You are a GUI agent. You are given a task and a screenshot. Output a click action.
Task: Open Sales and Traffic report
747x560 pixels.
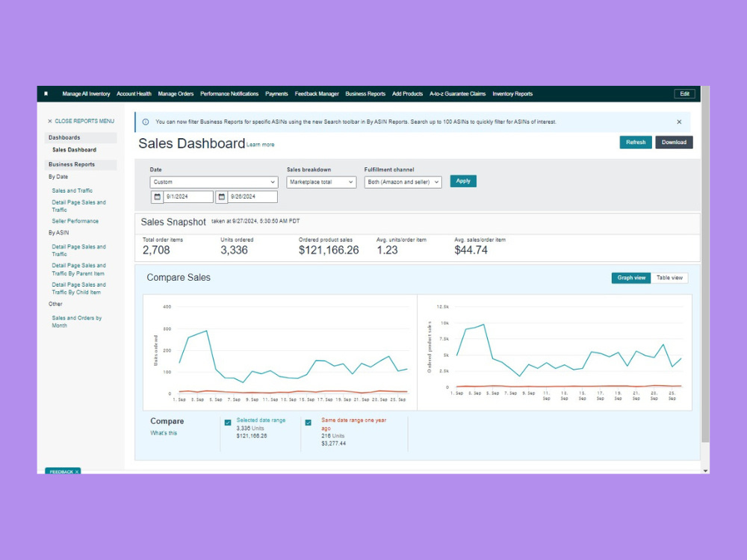click(72, 190)
